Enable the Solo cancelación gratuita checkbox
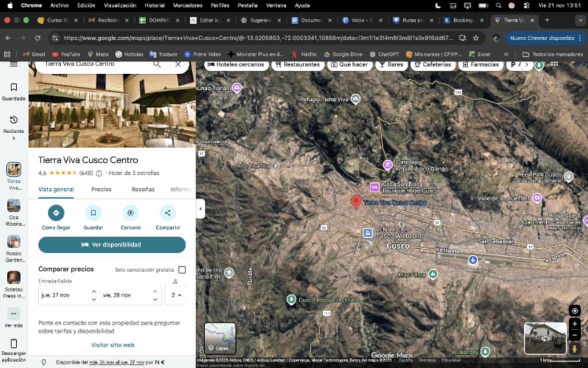The image size is (588, 368). pos(182,270)
